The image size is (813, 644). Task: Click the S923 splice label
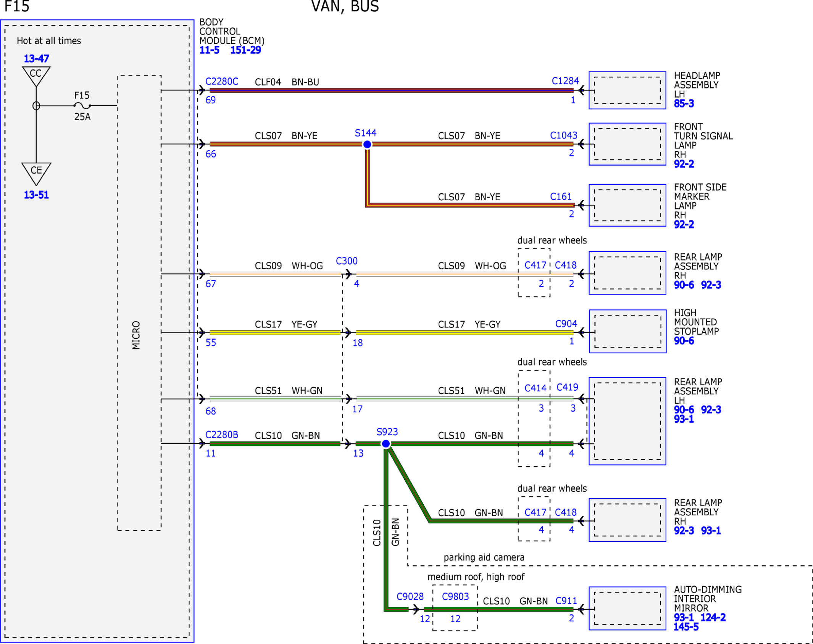(x=387, y=432)
